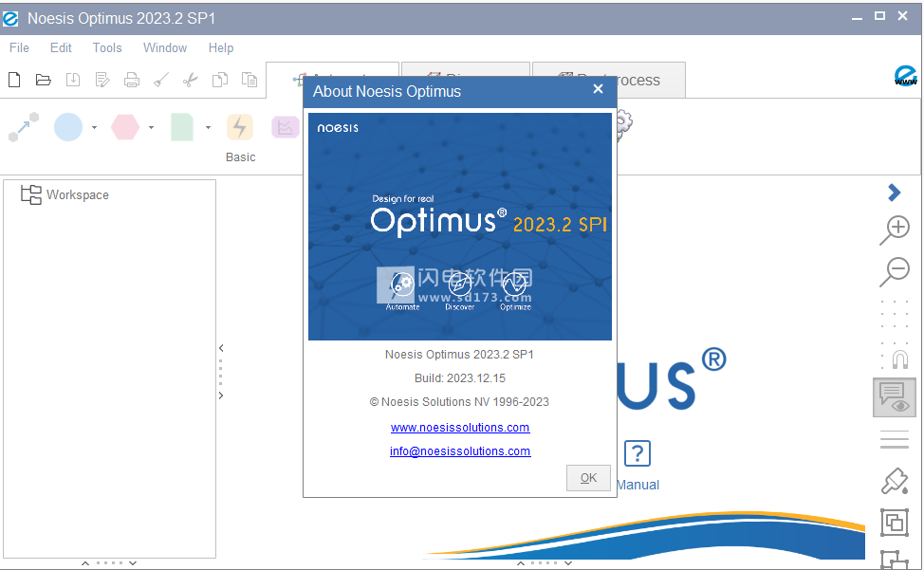Screen dimensions: 924x570
Task: Open the Tools menu
Action: coord(106,47)
